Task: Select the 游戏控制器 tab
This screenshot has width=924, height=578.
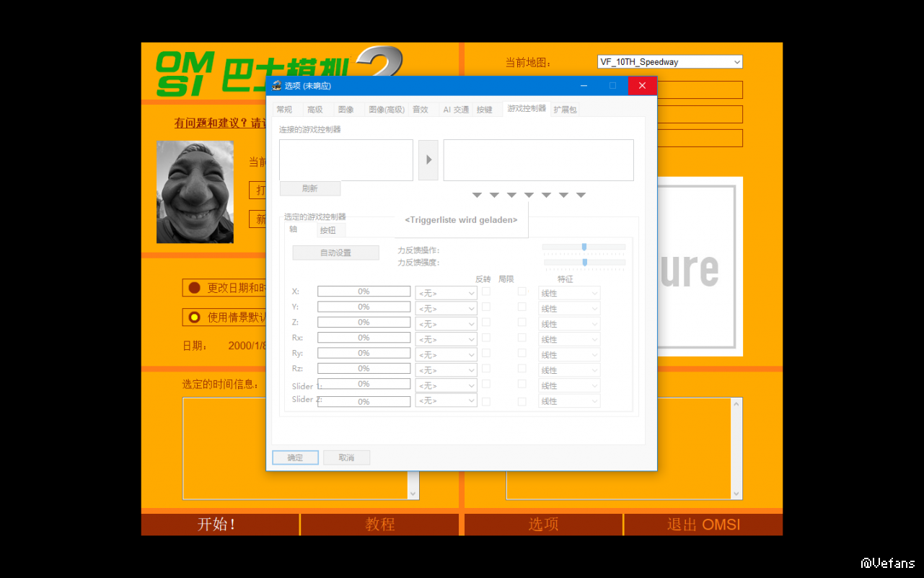Action: [x=527, y=108]
